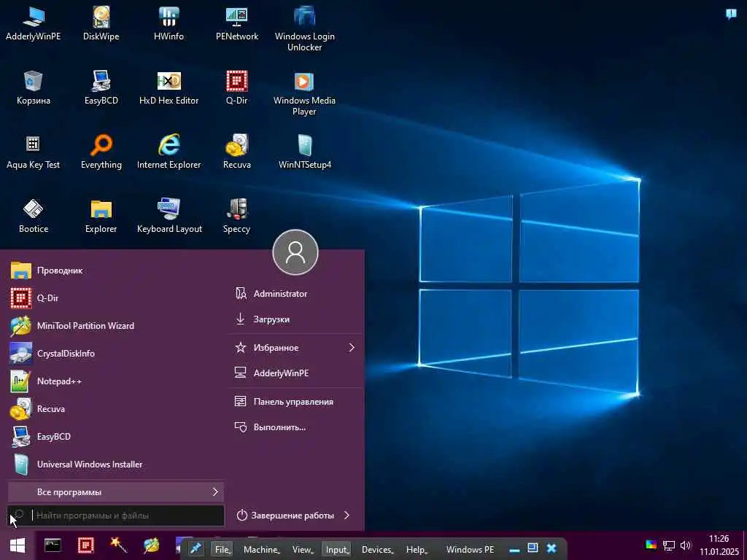
Task: Select the EasyBCD desktop icon
Action: point(101,88)
